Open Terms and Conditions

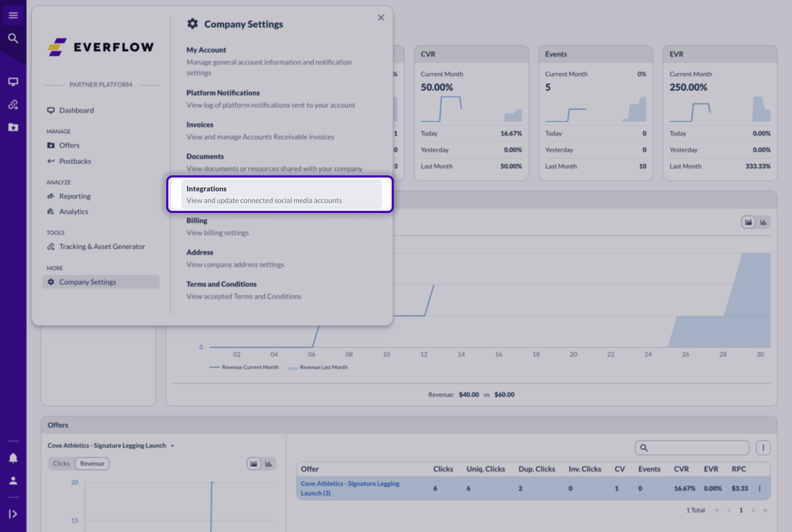282,290
